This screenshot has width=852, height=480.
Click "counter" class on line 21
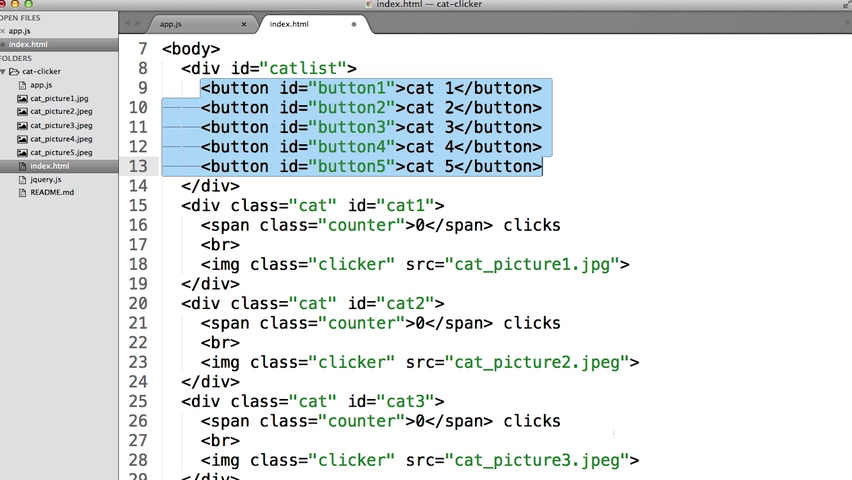coord(362,323)
